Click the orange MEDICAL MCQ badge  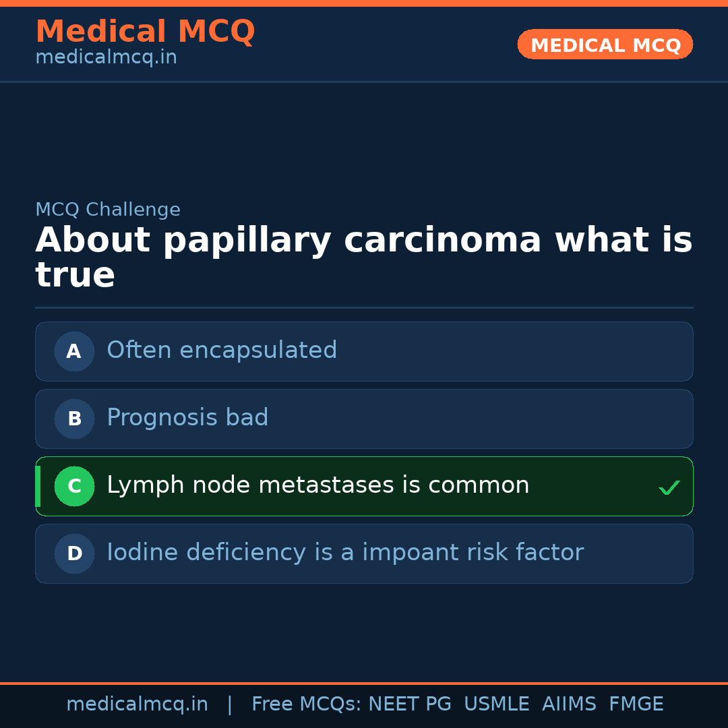click(x=605, y=44)
